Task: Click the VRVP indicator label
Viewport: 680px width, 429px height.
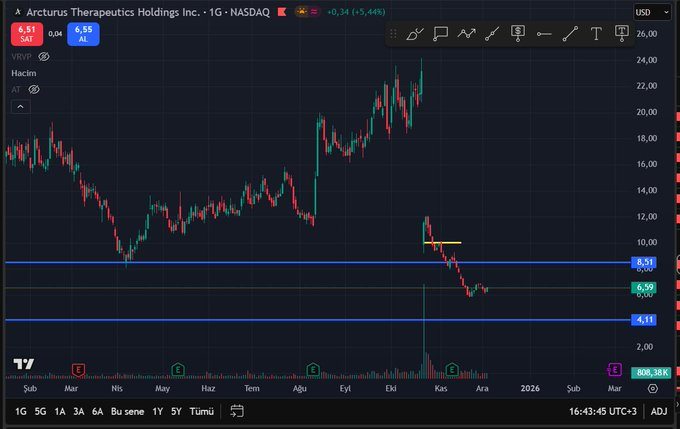Action: [x=21, y=56]
